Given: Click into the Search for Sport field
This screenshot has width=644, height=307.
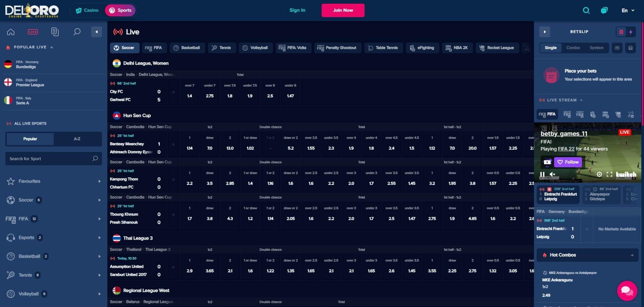Looking at the screenshot, I should pyautogui.click(x=50, y=159).
